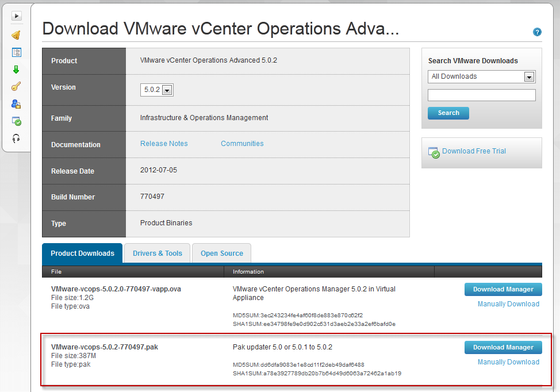Click the blue Search button
Screen dimensions: 560x392
pos(448,113)
